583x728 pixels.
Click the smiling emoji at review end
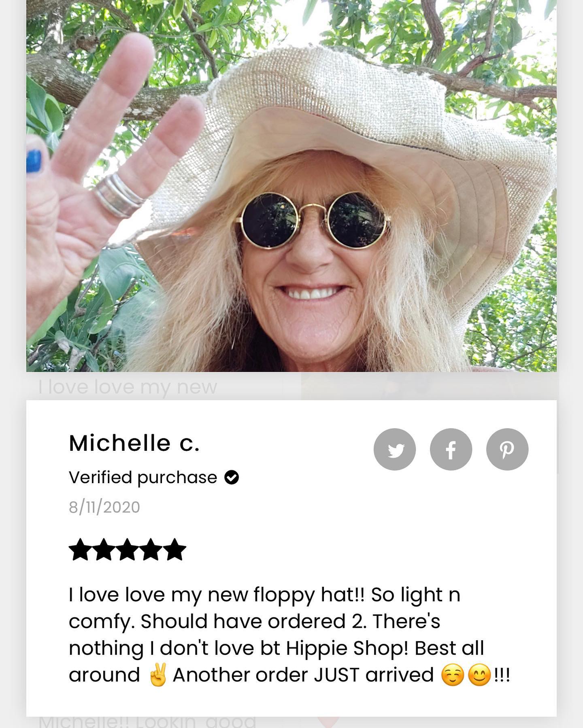479,675
